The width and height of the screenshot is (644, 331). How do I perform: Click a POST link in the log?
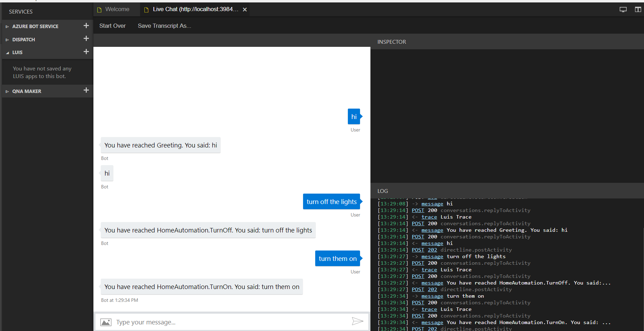[418, 210]
